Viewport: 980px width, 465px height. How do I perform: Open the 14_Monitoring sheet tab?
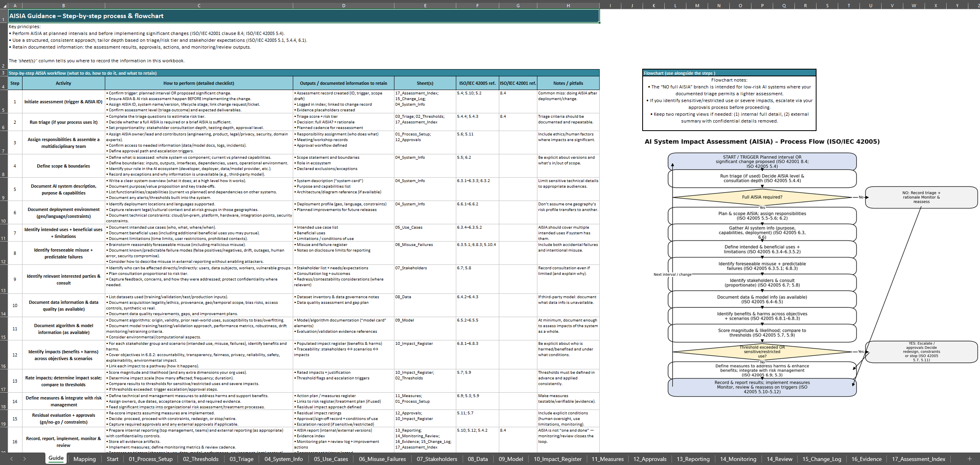pyautogui.click(x=738, y=459)
